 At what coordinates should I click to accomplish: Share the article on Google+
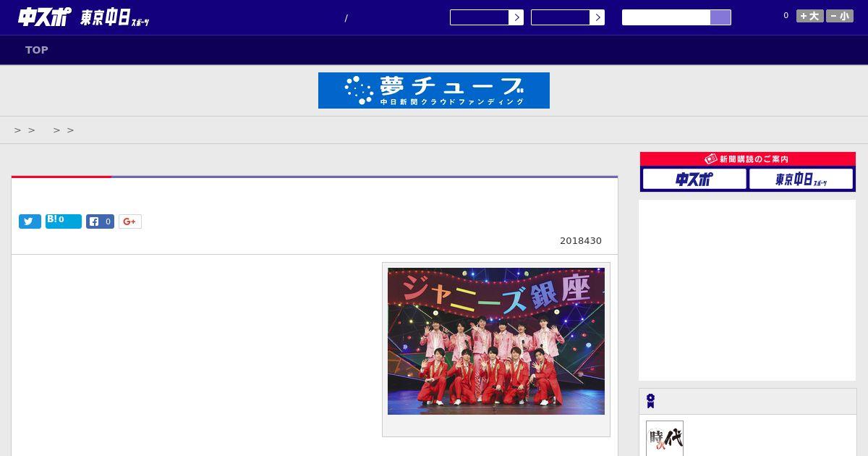click(x=130, y=221)
